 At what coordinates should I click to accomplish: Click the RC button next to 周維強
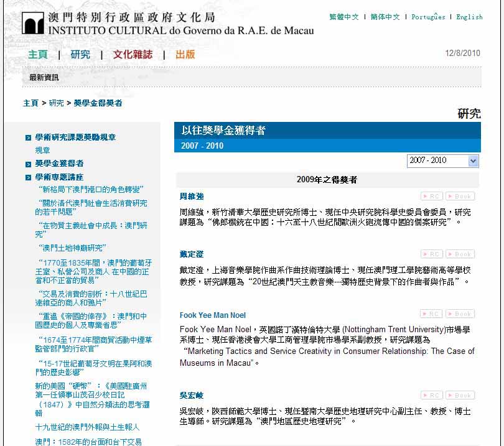432,196
